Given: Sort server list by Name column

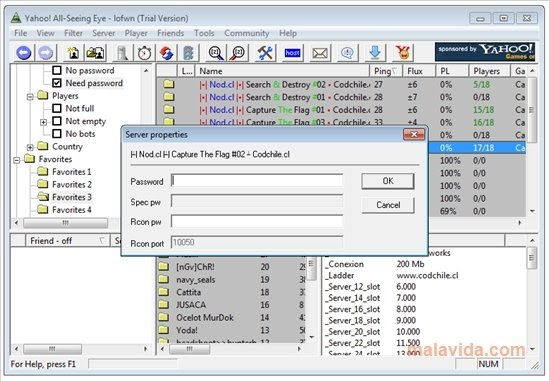Looking at the screenshot, I should coord(282,71).
